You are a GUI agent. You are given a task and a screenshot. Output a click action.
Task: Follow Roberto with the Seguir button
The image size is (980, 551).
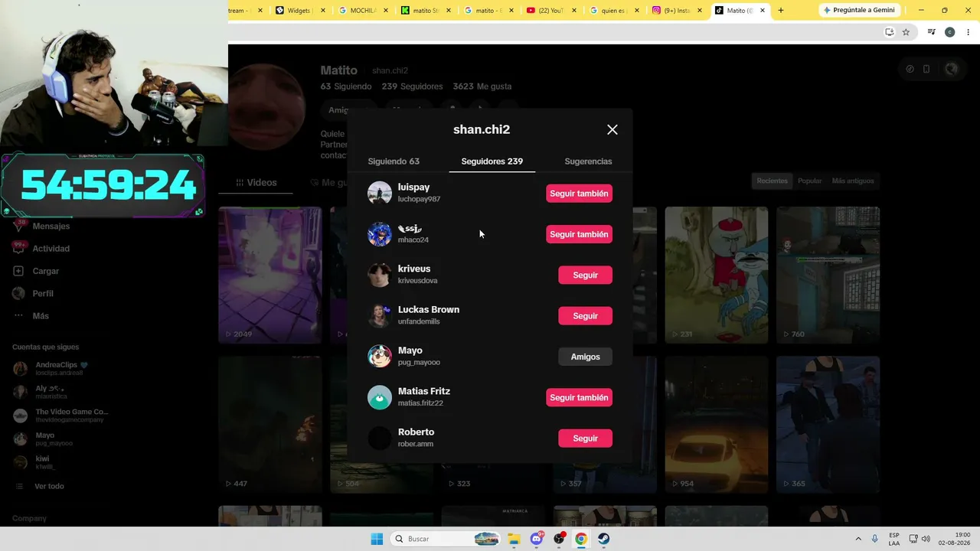coord(585,439)
